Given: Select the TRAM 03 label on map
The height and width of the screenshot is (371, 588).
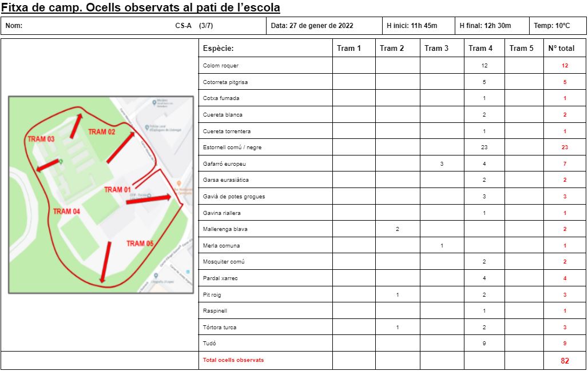Looking at the screenshot, I should 41,139.
